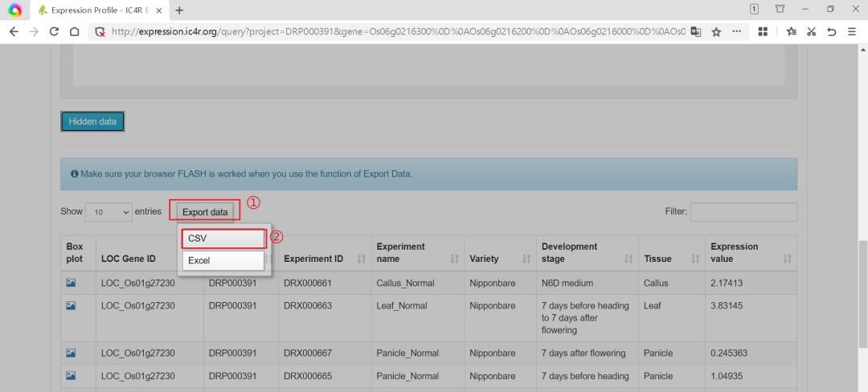The height and width of the screenshot is (392, 868).
Task: Open box plot for the Callus_Normal row
Action: coord(71,283)
